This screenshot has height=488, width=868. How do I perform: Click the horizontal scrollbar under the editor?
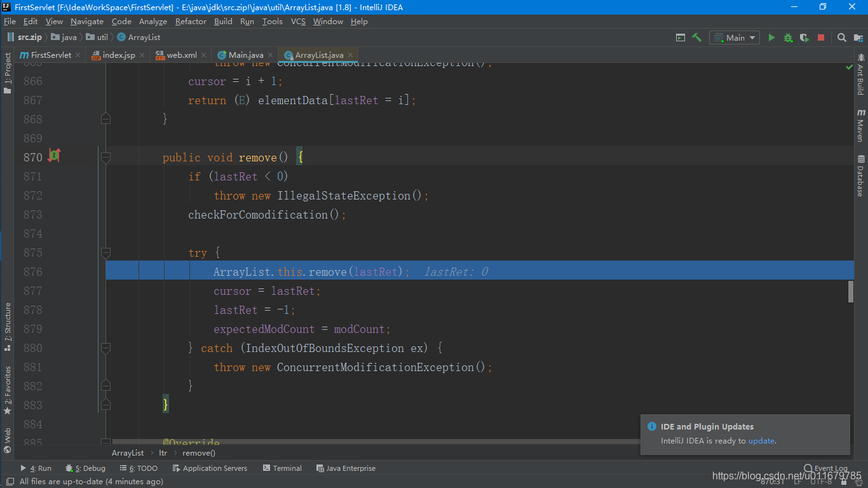(x=375, y=442)
